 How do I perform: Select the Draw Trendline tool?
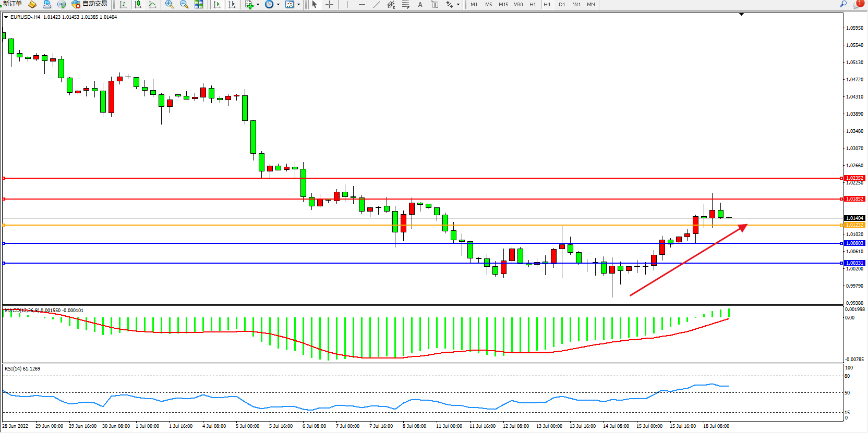(377, 4)
